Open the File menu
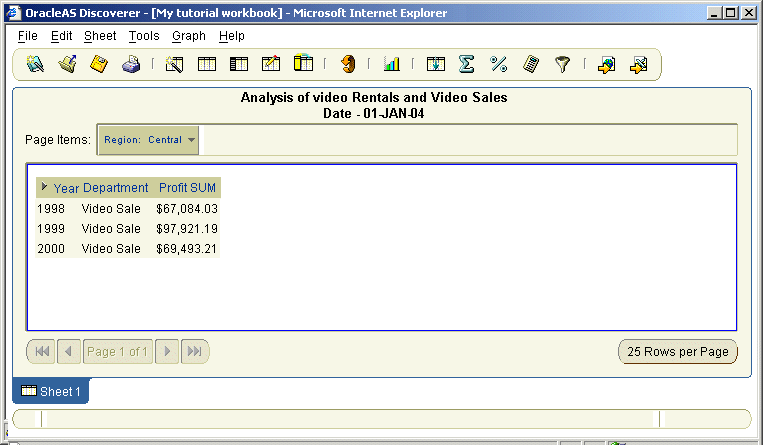The height and width of the screenshot is (445, 763). (x=28, y=36)
